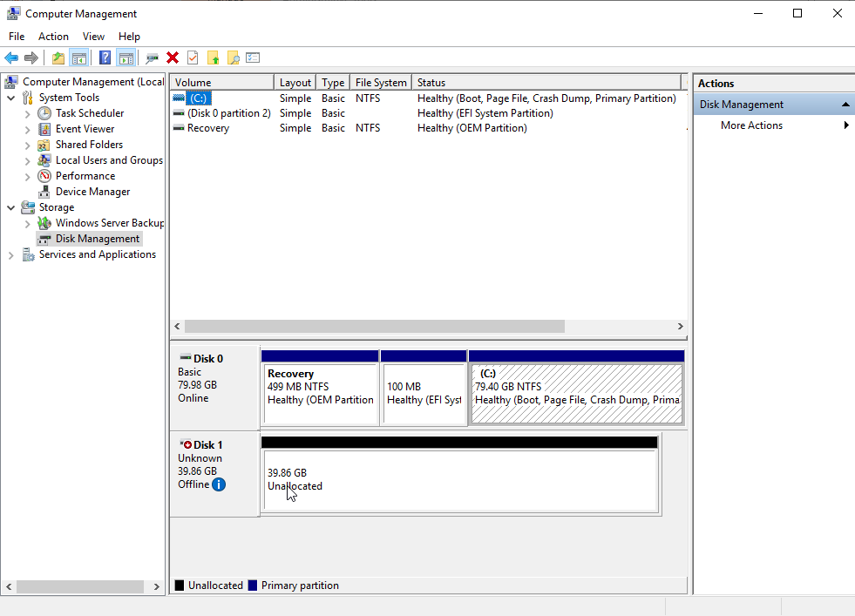This screenshot has height=616, width=855.
Task: Expand the Event Viewer node
Action: click(27, 130)
